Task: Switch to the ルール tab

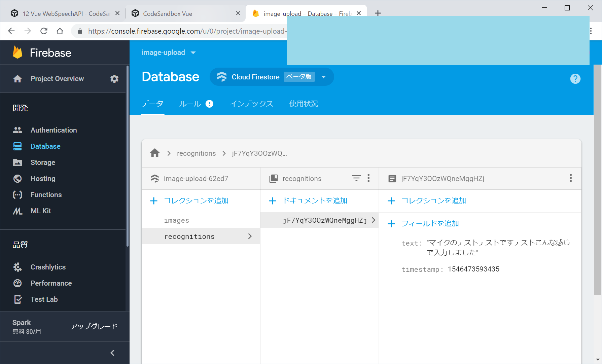Action: 190,104
